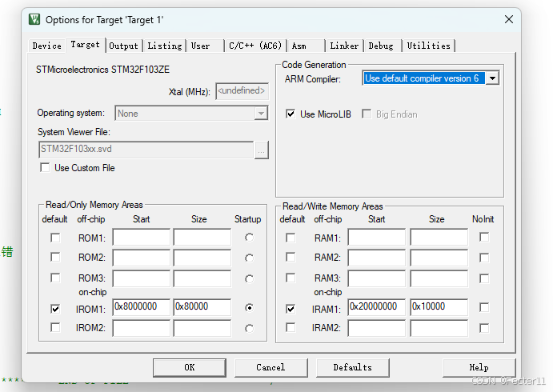The image size is (553, 392).
Task: Click the ROM2 Size field
Action: [202, 258]
